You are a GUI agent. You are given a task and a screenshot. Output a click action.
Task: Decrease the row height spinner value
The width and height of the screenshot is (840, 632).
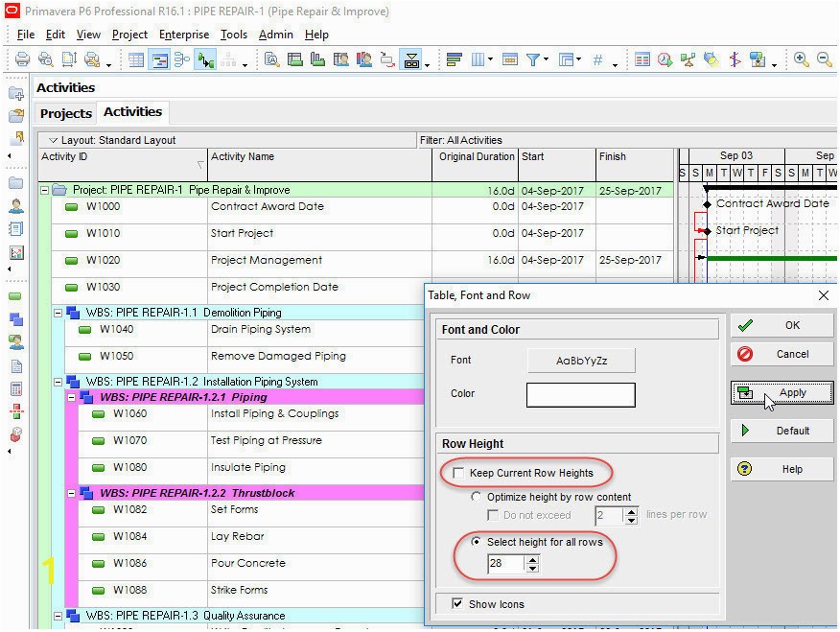pyautogui.click(x=532, y=569)
